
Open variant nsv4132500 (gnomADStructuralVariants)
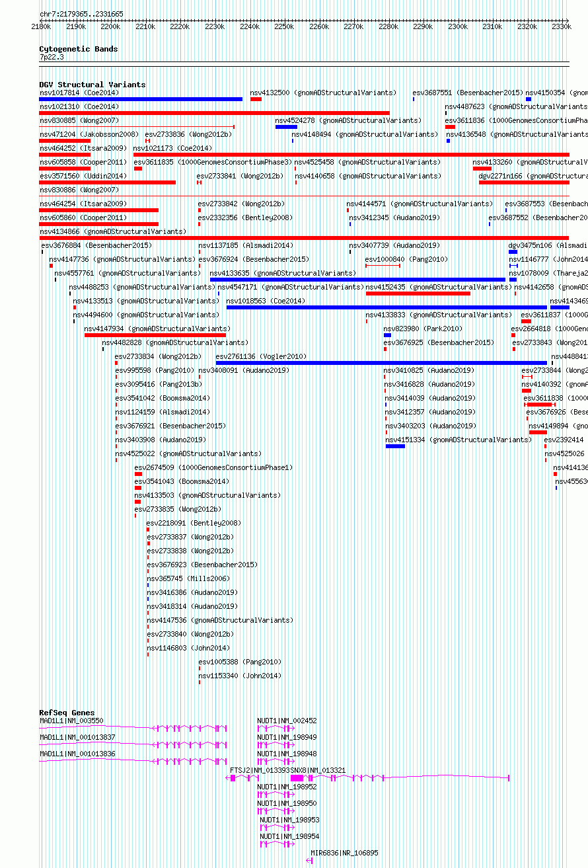coord(323,93)
